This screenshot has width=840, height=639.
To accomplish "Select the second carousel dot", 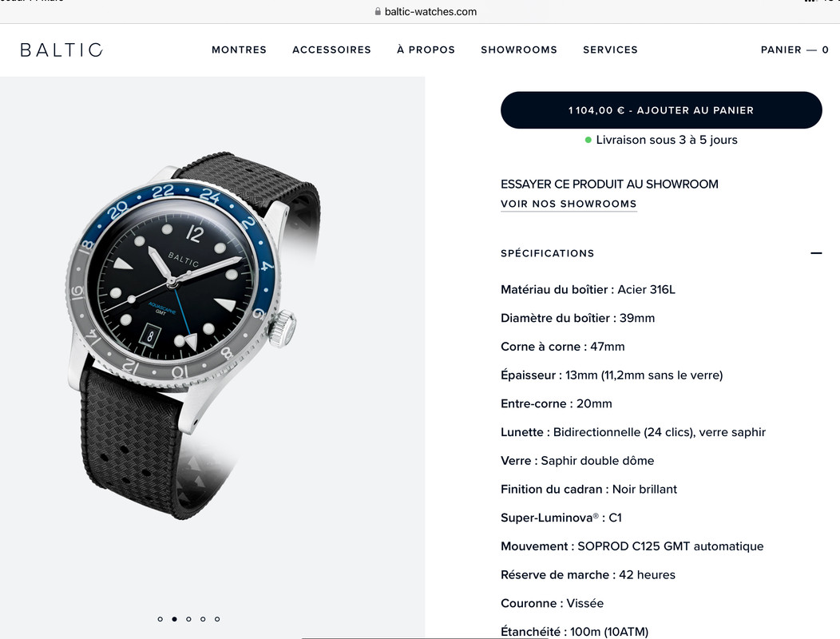I will (175, 619).
